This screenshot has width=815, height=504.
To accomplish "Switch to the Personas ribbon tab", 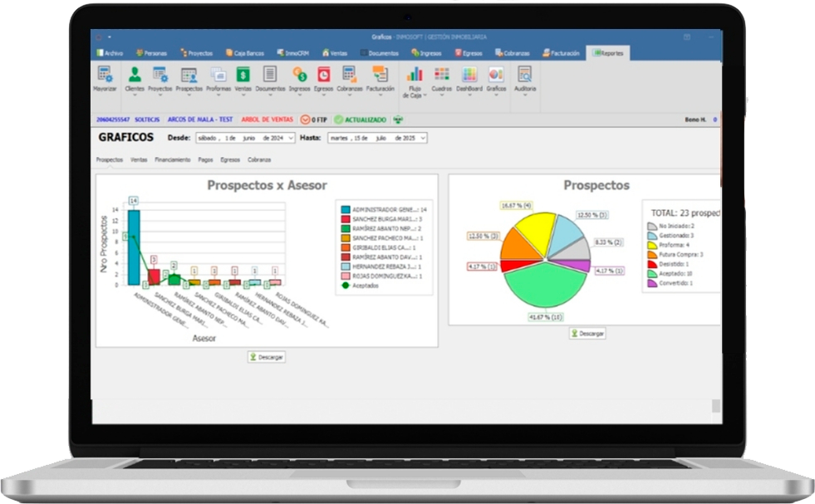I will point(151,53).
